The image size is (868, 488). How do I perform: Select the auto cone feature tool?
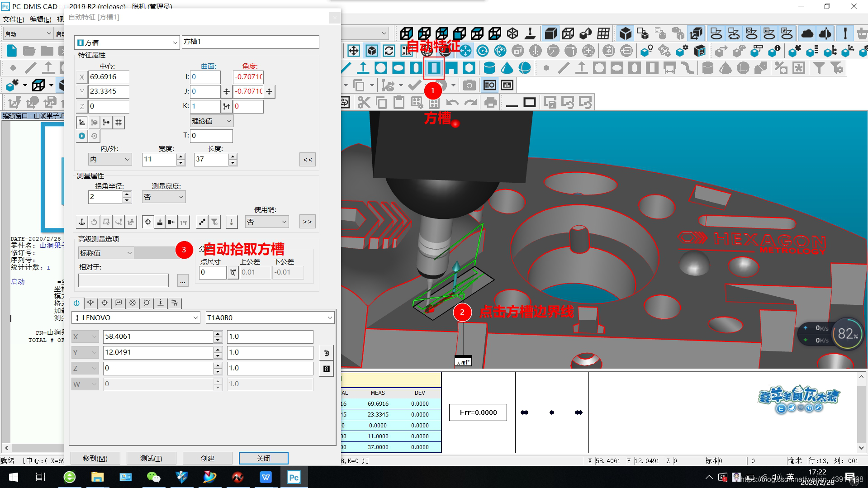(507, 68)
